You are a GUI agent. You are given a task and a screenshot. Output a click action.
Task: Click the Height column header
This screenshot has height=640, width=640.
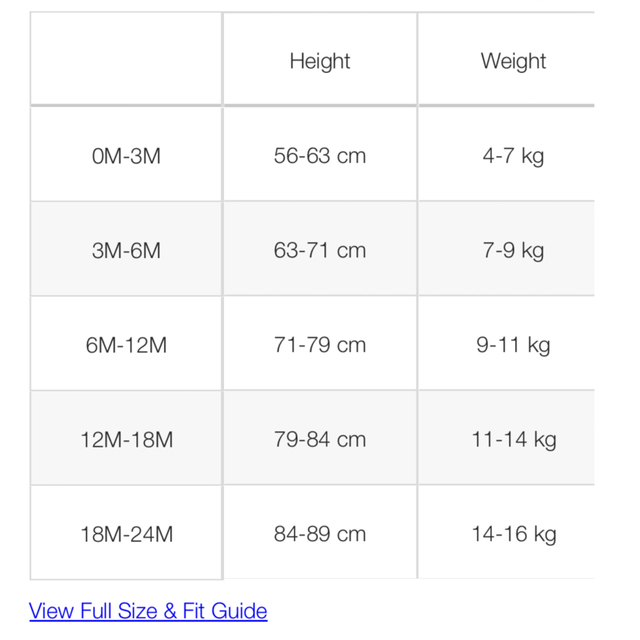(320, 59)
